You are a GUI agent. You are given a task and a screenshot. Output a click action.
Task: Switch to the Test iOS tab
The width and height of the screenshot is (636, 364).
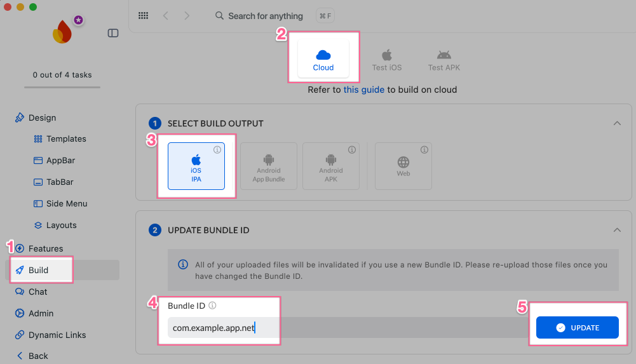point(387,60)
